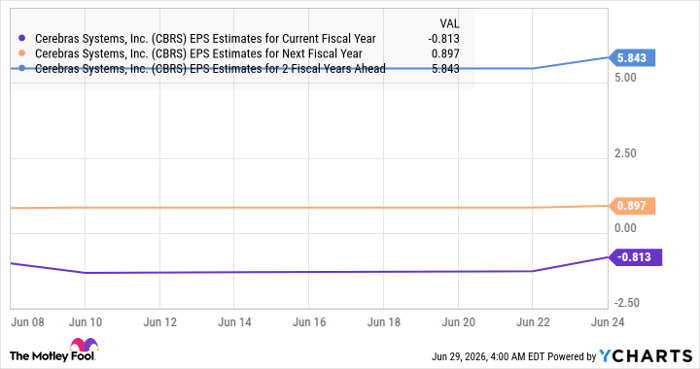The image size is (700, 369).
Task: Click the blue 2 Fiscal Years Ahead legend dot
Action: click(x=21, y=68)
